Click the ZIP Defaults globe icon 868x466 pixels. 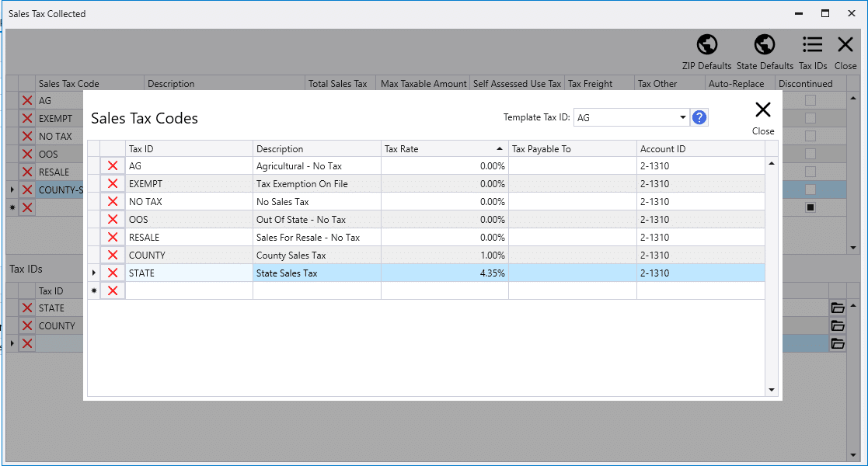pyautogui.click(x=706, y=44)
